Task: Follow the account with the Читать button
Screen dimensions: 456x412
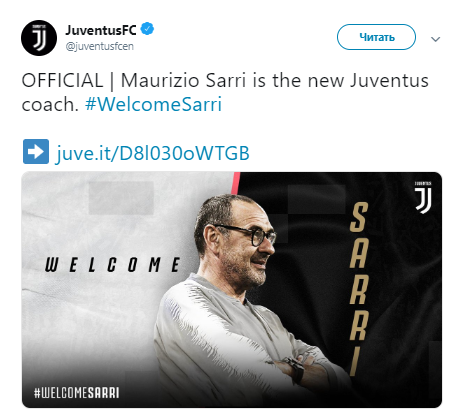Action: click(376, 37)
